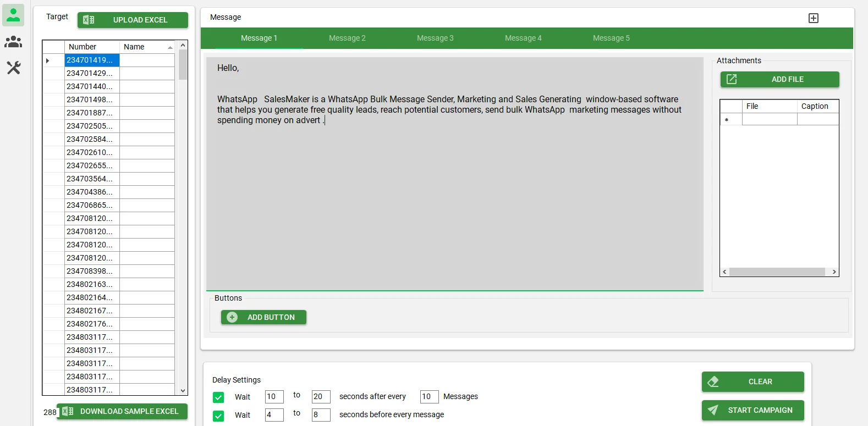Click the Add Button plus icon
The width and height of the screenshot is (868, 426).
tap(232, 317)
